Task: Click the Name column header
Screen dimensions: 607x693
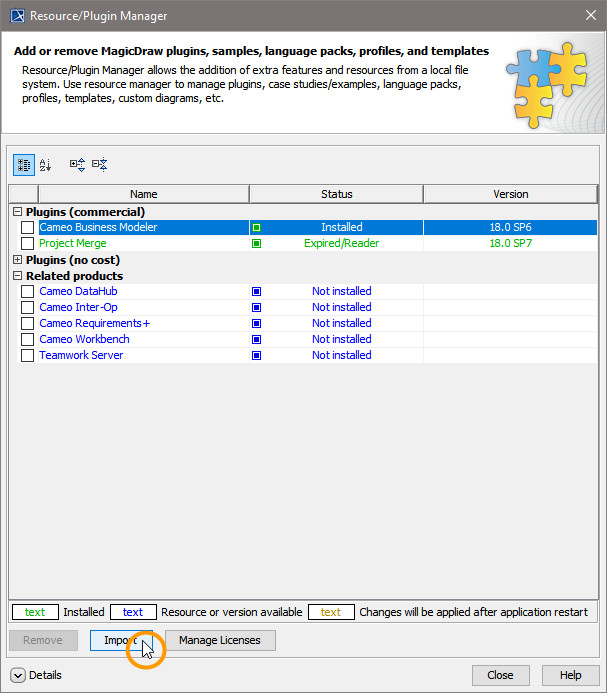Action: 143,194
